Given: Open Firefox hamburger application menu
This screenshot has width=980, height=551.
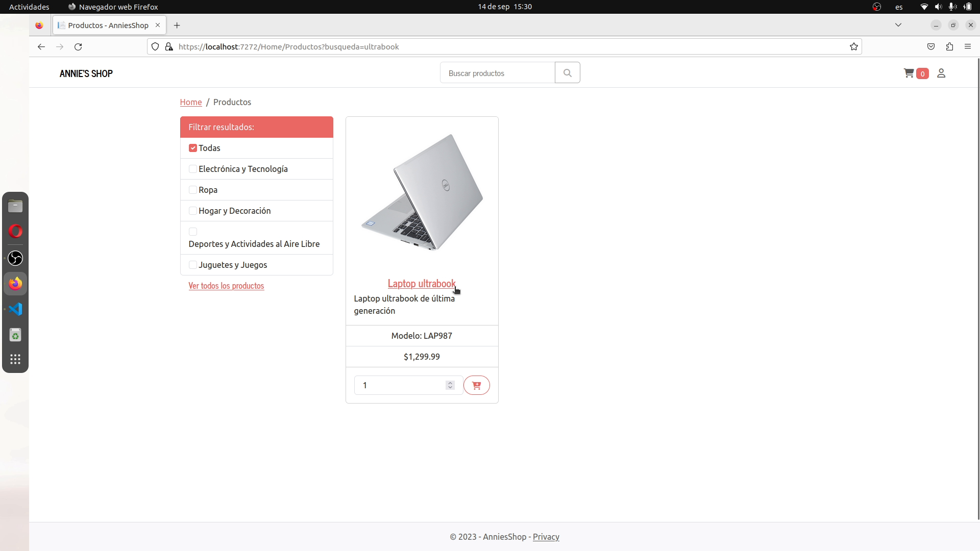Looking at the screenshot, I should pos(968,47).
